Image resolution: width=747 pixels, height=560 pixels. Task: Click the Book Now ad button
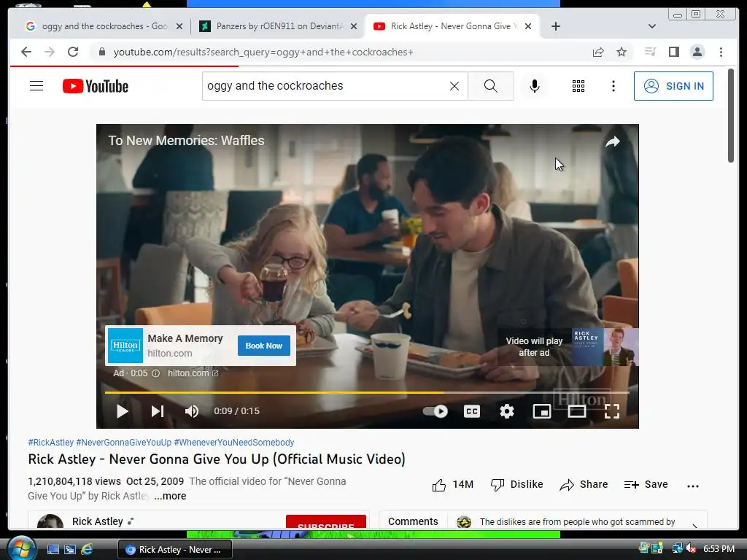pyautogui.click(x=264, y=346)
